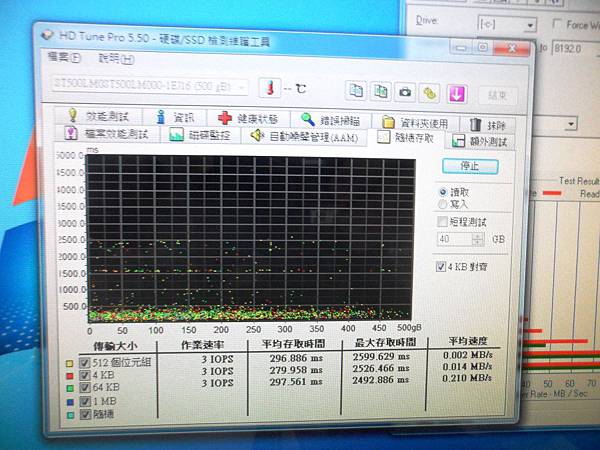Click the 2492.886 ms max access value

click(x=381, y=380)
